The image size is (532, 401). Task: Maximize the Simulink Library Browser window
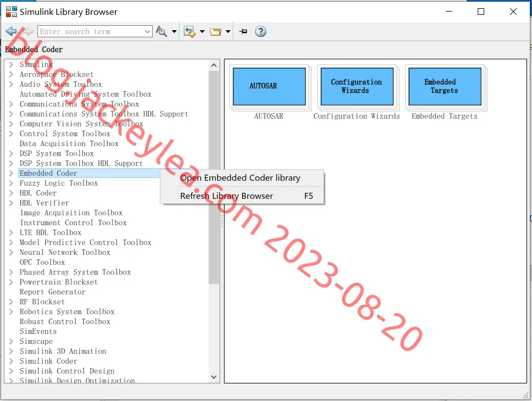pyautogui.click(x=481, y=12)
